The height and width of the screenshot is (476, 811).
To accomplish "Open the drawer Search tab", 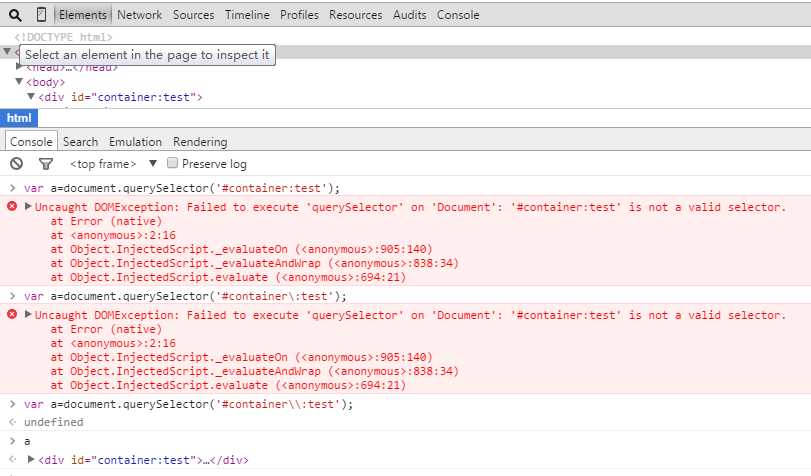I will tap(81, 142).
